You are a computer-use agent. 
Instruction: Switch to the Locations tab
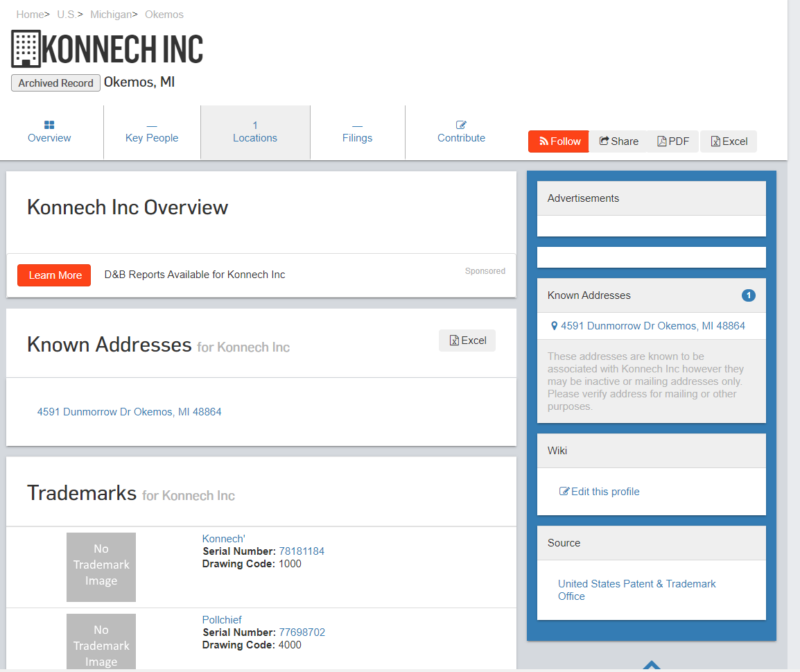tap(255, 132)
